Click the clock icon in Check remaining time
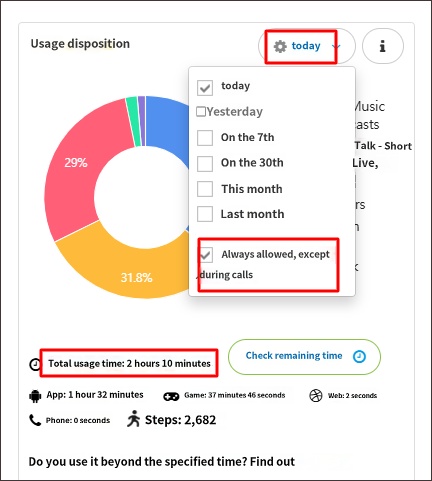 pos(359,356)
